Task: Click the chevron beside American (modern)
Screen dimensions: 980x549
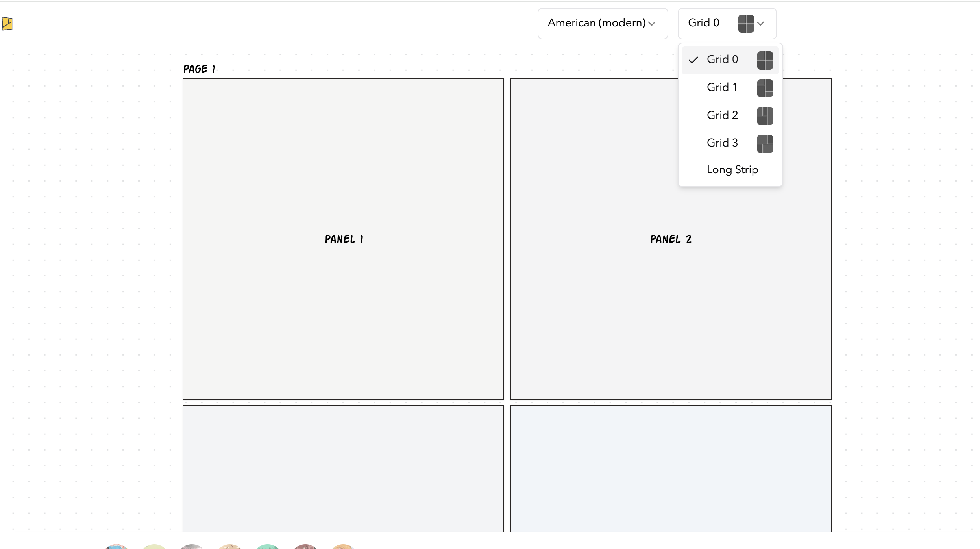Action: pyautogui.click(x=652, y=24)
